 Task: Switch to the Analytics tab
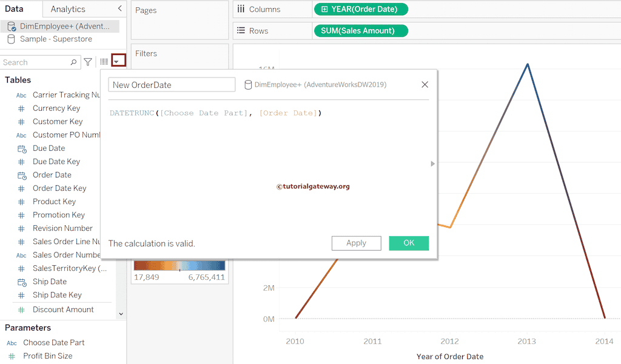[x=69, y=9]
